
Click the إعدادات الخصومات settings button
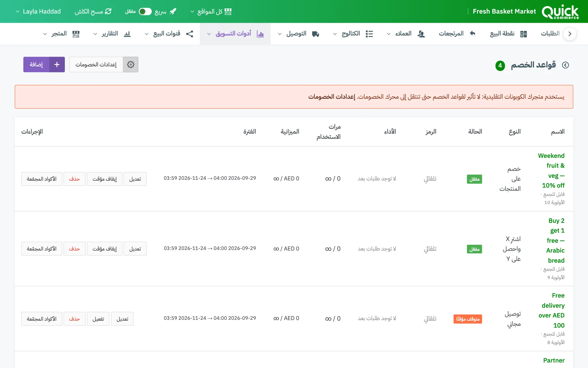coord(104,64)
